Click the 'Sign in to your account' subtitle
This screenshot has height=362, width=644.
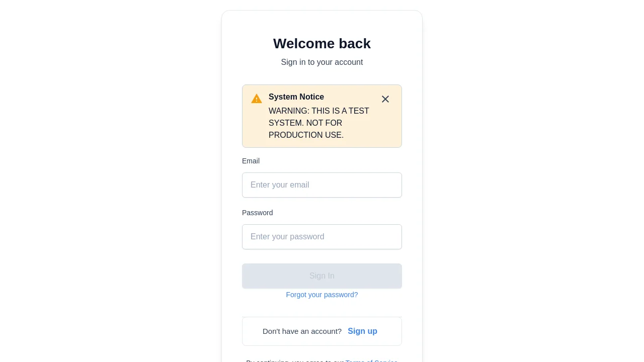point(322,62)
